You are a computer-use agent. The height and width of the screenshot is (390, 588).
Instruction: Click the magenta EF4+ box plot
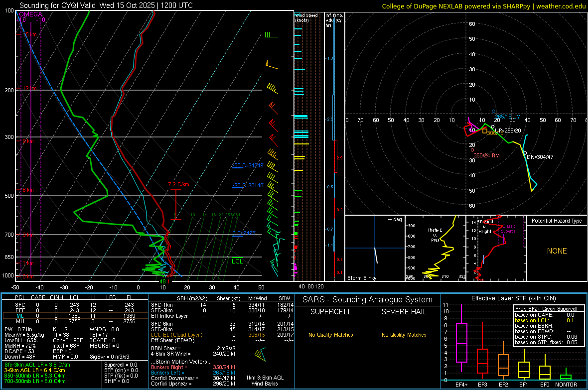461,338
